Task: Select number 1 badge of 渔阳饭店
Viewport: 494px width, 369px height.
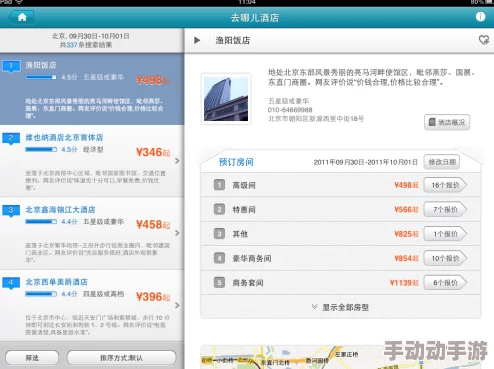Action: point(11,66)
